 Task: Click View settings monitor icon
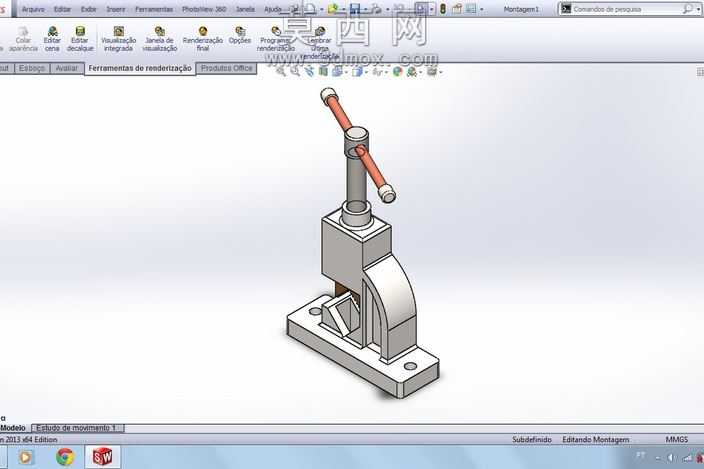pyautogui.click(x=431, y=71)
